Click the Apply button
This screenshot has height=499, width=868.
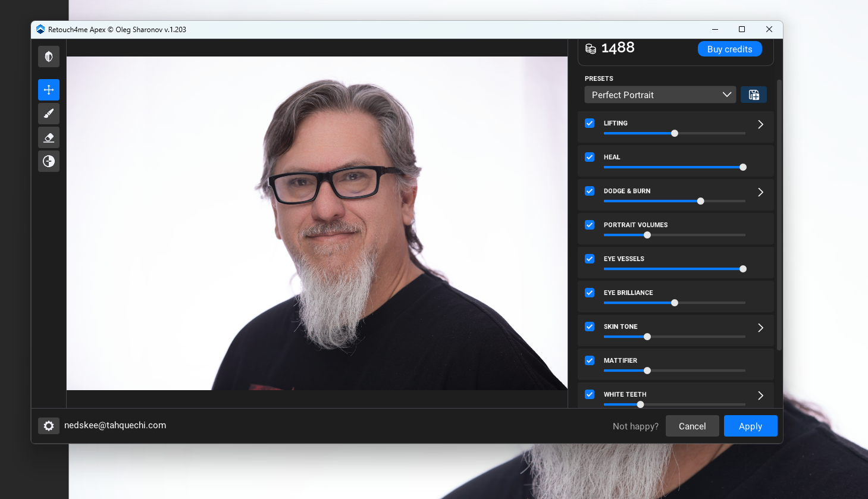[751, 426]
